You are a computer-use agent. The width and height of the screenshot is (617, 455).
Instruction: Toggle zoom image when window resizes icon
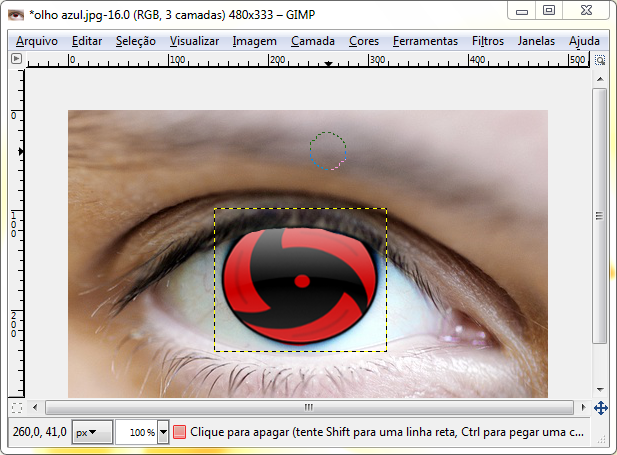[x=600, y=60]
